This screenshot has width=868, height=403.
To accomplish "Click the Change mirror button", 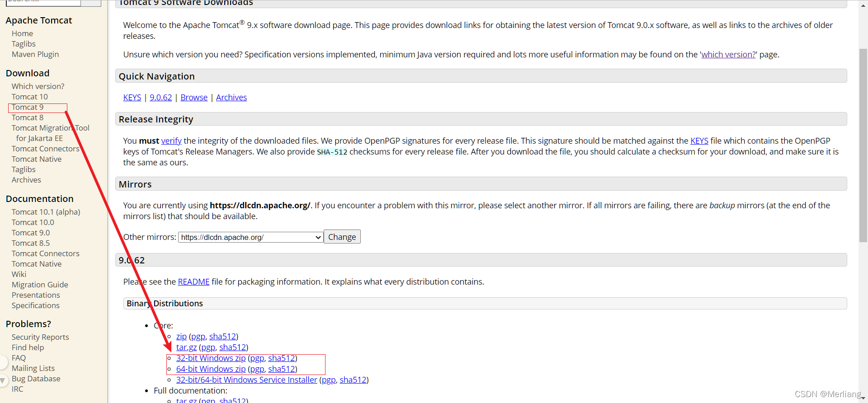I will tap(342, 237).
